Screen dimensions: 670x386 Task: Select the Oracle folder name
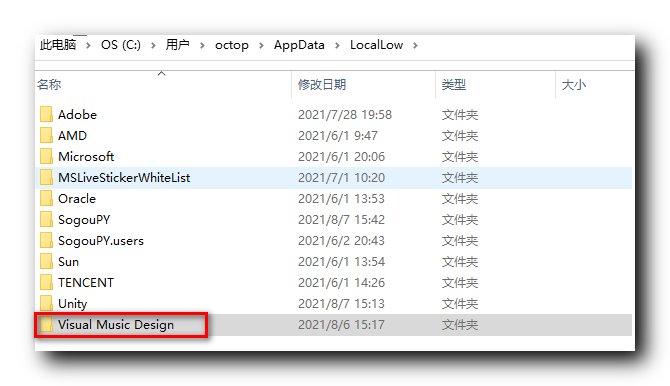click(x=77, y=198)
